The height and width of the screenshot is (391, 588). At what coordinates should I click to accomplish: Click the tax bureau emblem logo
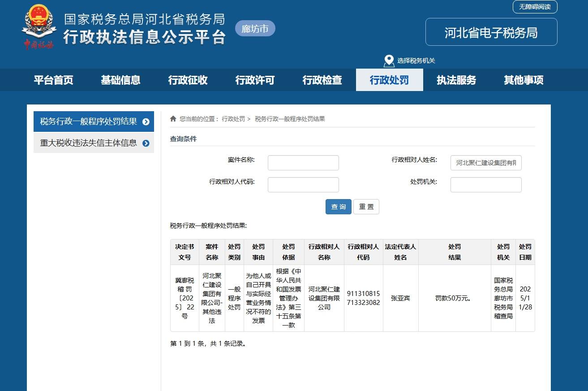tap(39, 26)
